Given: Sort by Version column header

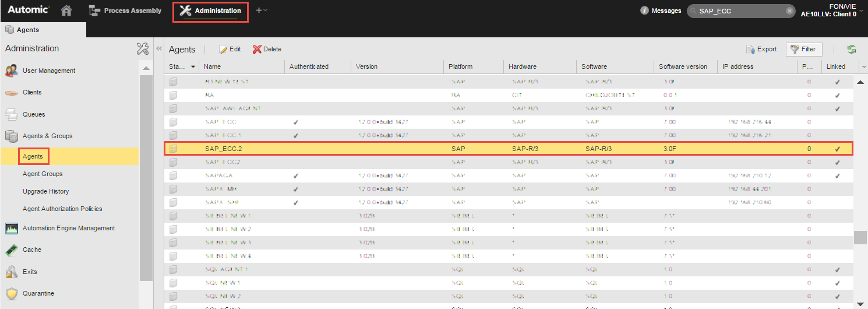Looking at the screenshot, I should pyautogui.click(x=398, y=66).
